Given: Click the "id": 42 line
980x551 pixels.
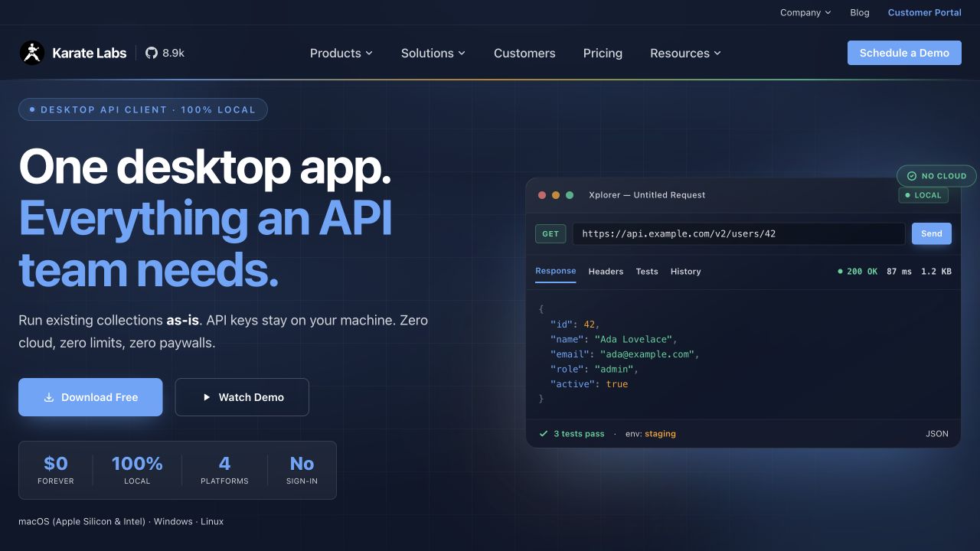Looking at the screenshot, I should click(x=575, y=324).
